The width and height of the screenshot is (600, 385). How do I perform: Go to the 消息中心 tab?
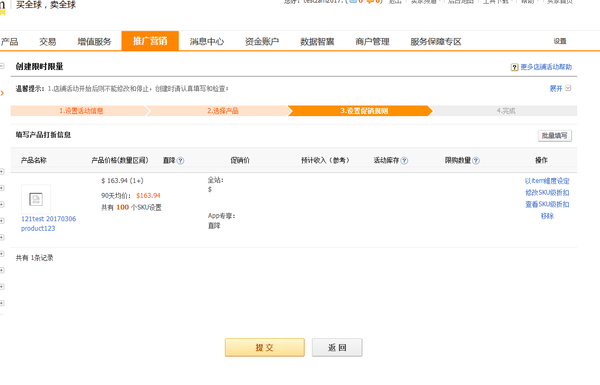click(207, 41)
